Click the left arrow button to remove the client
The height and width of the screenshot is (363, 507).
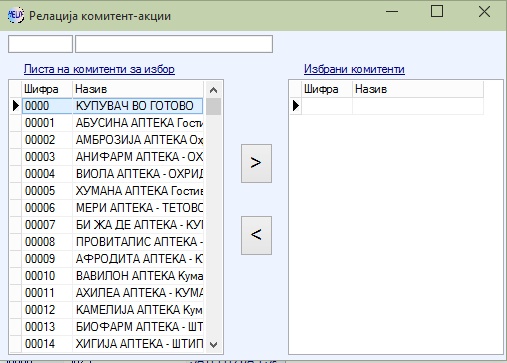point(256,235)
